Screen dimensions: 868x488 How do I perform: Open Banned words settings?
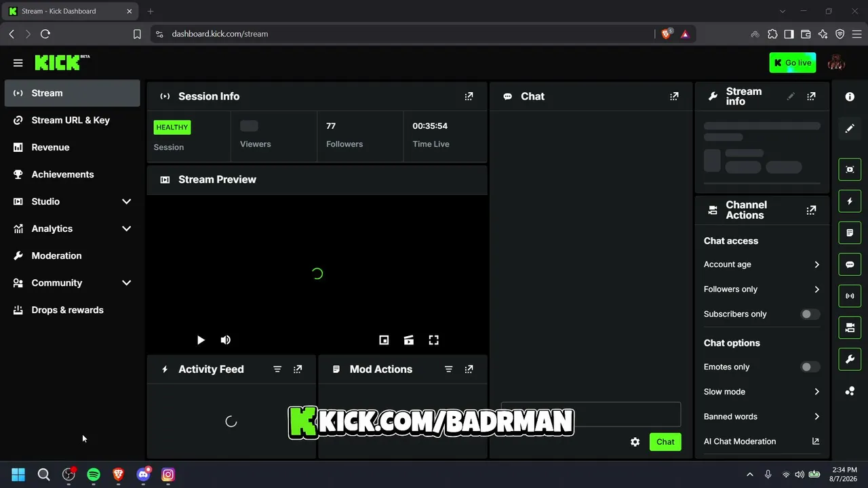(762, 417)
